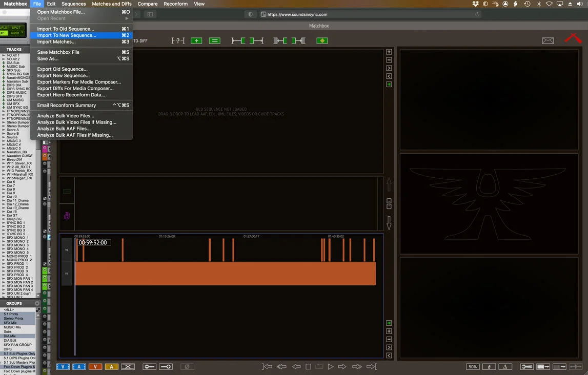Image resolution: width=588 pixels, height=375 pixels.
Task: Click the delta (Δ) differences icon
Action: pyautogui.click(x=505, y=366)
